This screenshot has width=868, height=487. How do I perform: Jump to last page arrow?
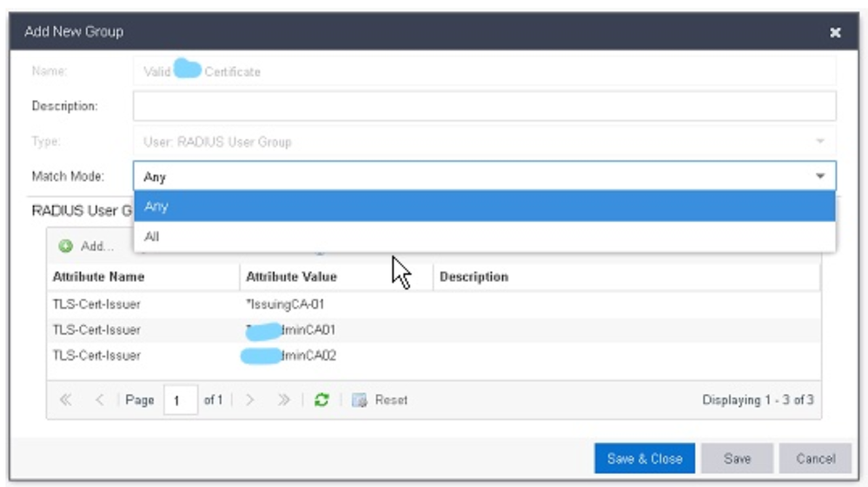[283, 400]
